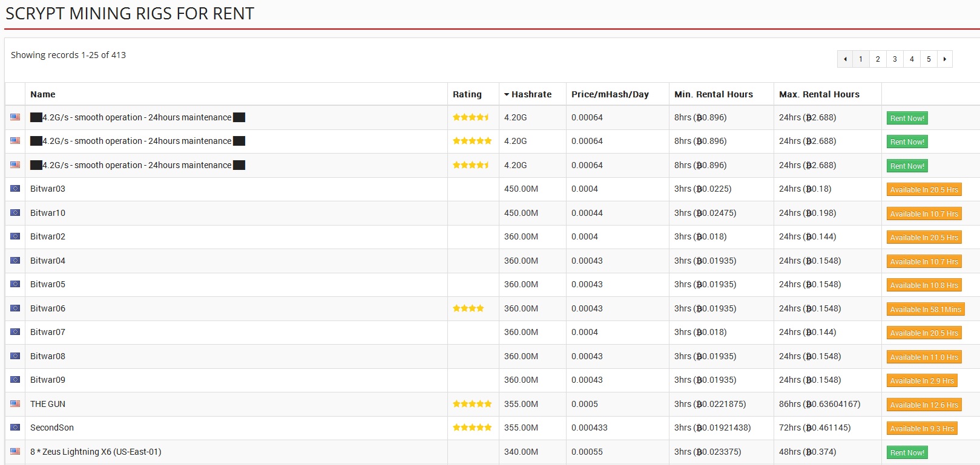Open page 1 of results
980x465 pixels.
pyautogui.click(x=861, y=59)
